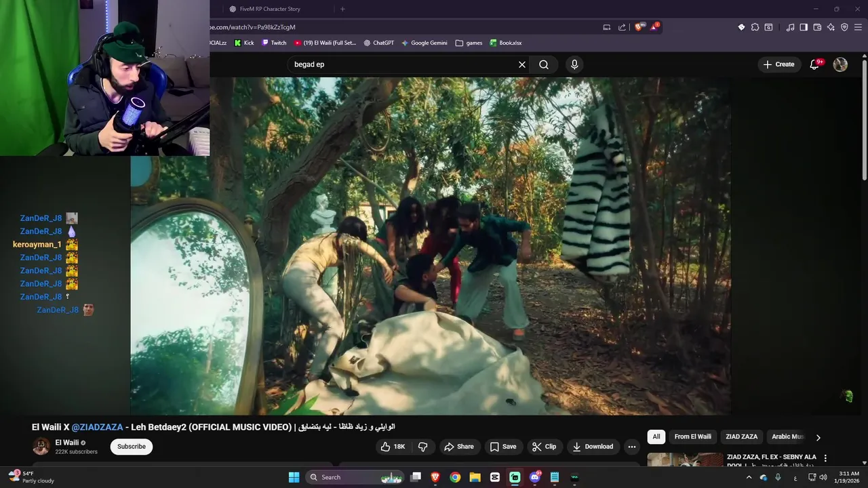Save the video to a playlist
Image resolution: width=868 pixels, height=488 pixels.
[503, 447]
